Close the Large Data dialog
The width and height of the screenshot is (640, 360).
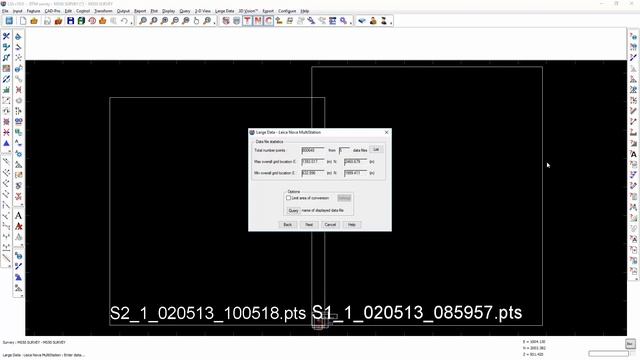point(387,132)
